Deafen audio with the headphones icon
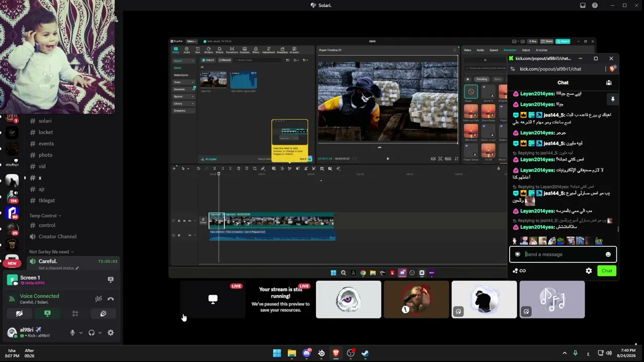Screen dimensions: 644x362 click(x=92, y=332)
